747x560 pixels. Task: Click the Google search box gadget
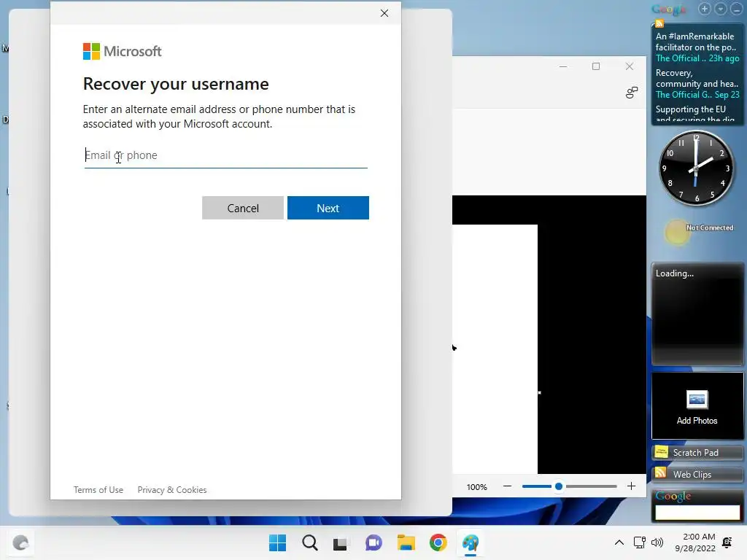coord(697,513)
